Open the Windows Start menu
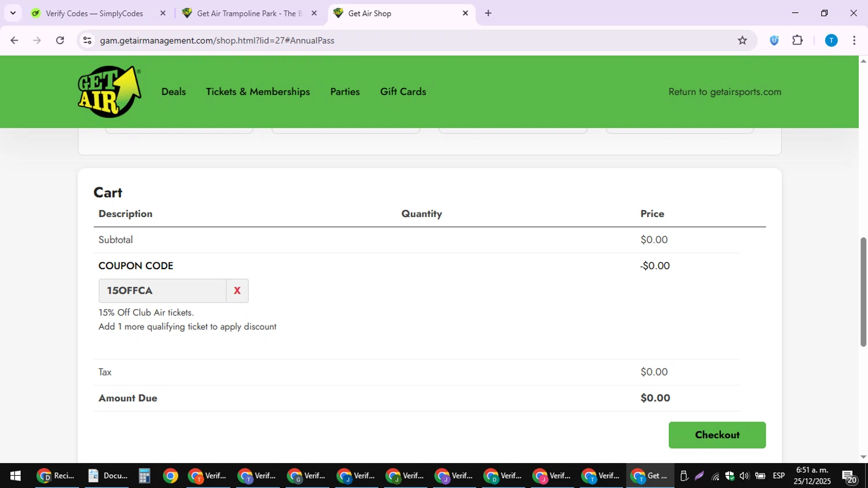Image resolution: width=868 pixels, height=488 pixels. pyautogui.click(x=16, y=476)
